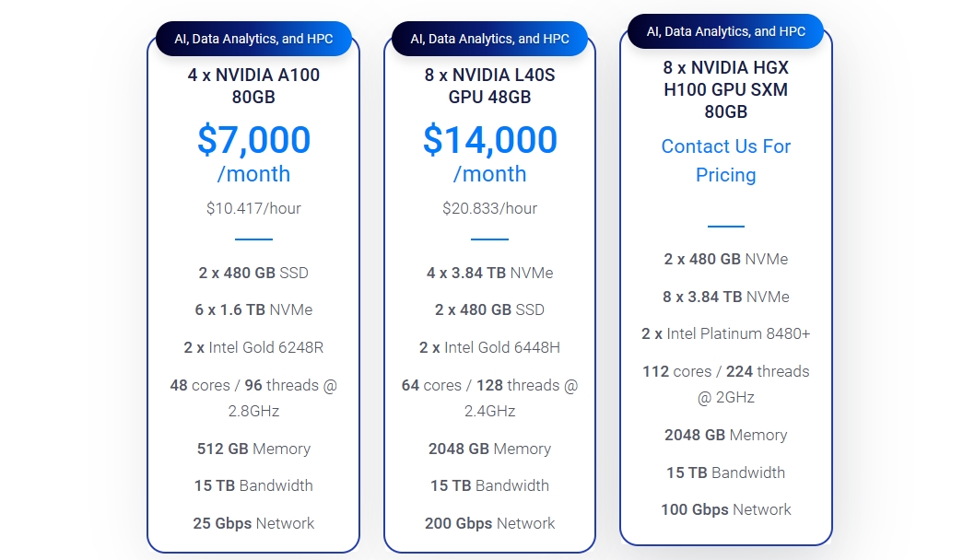Viewport: 975px width, 560px height.
Task: Click the $10.417/hour rate text
Action: click(x=253, y=208)
